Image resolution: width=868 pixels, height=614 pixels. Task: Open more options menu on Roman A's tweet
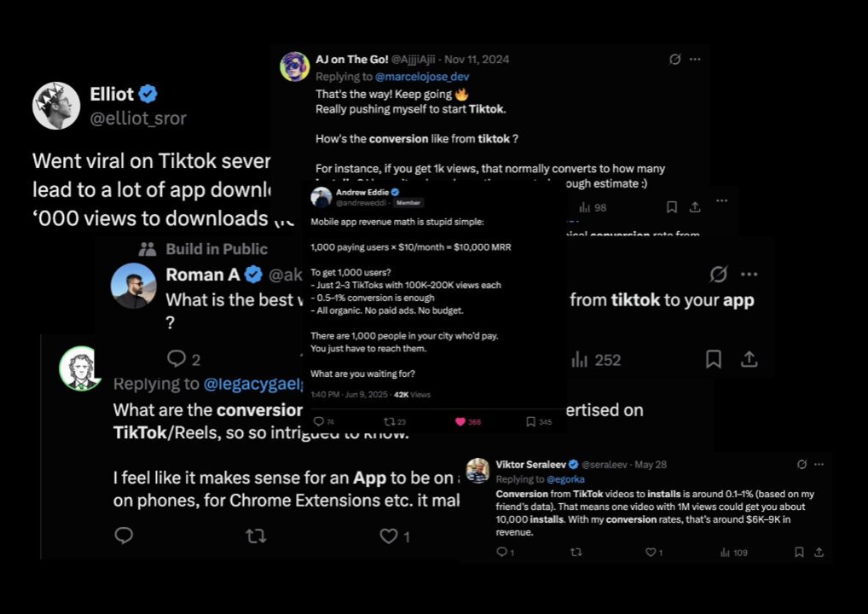(x=749, y=275)
